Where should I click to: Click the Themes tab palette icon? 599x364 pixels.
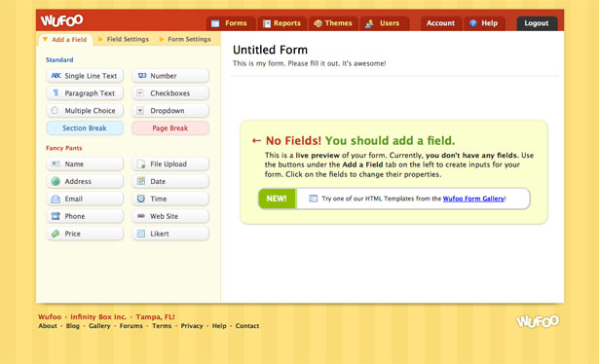pyautogui.click(x=318, y=23)
